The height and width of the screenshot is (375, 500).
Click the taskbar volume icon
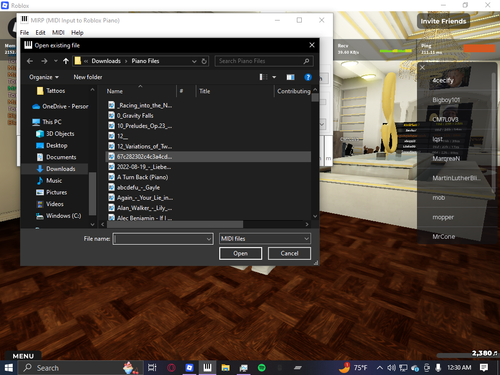[391, 368]
